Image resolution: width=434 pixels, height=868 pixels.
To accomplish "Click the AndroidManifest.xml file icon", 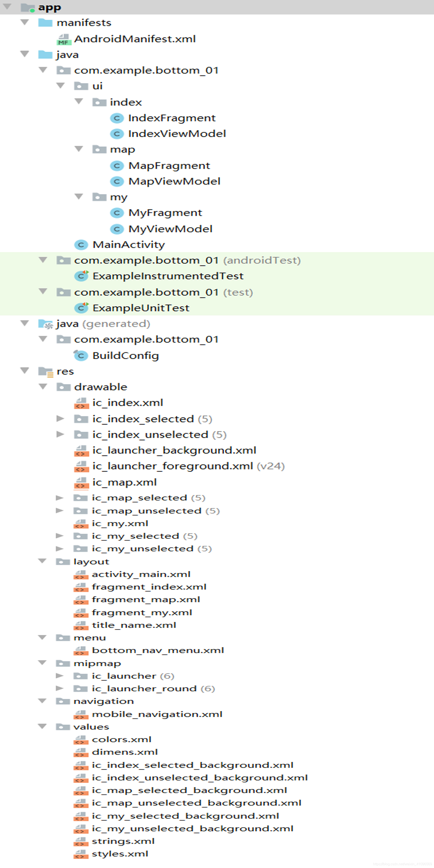I will click(x=64, y=39).
